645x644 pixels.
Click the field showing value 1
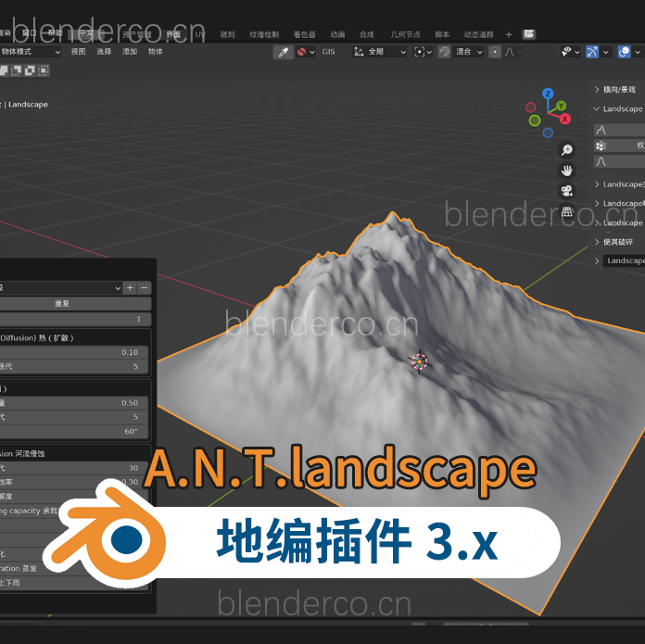pos(75,320)
